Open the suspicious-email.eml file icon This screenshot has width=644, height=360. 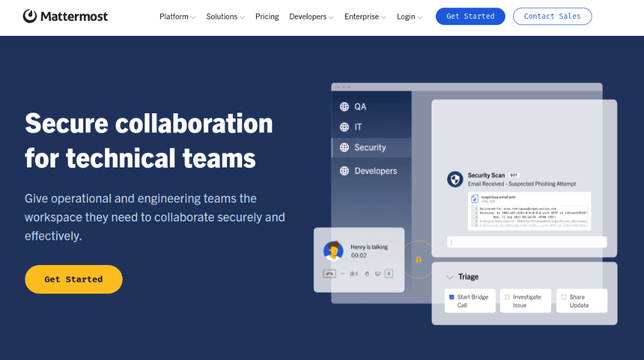point(475,198)
